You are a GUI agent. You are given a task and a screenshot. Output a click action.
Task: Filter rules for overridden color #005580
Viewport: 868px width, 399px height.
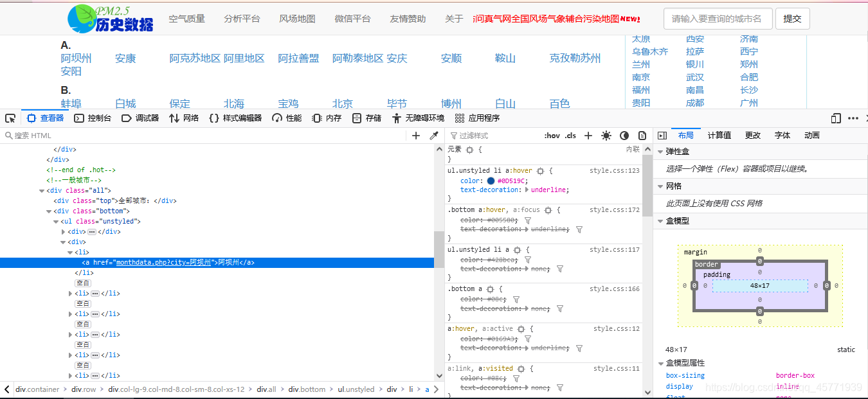tap(528, 220)
